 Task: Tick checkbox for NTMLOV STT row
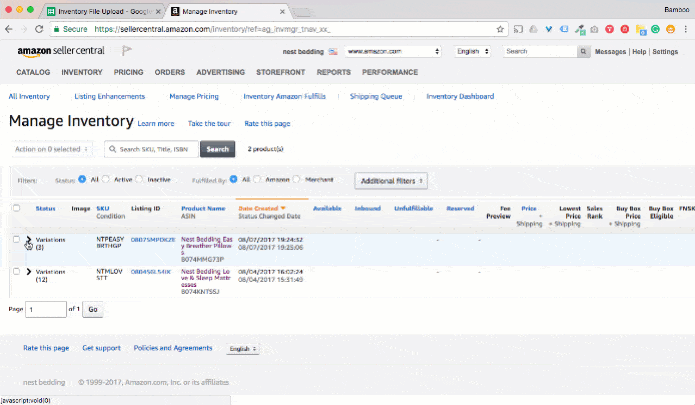[16, 271]
